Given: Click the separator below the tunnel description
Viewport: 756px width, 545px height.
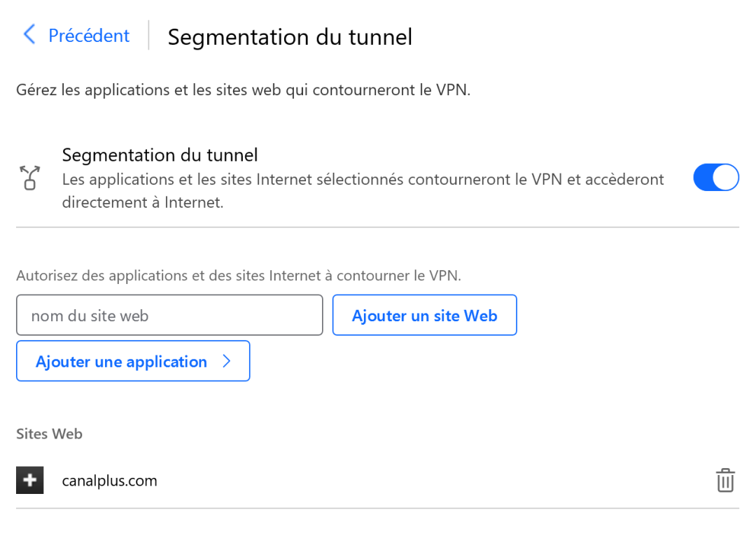Looking at the screenshot, I should [377, 227].
